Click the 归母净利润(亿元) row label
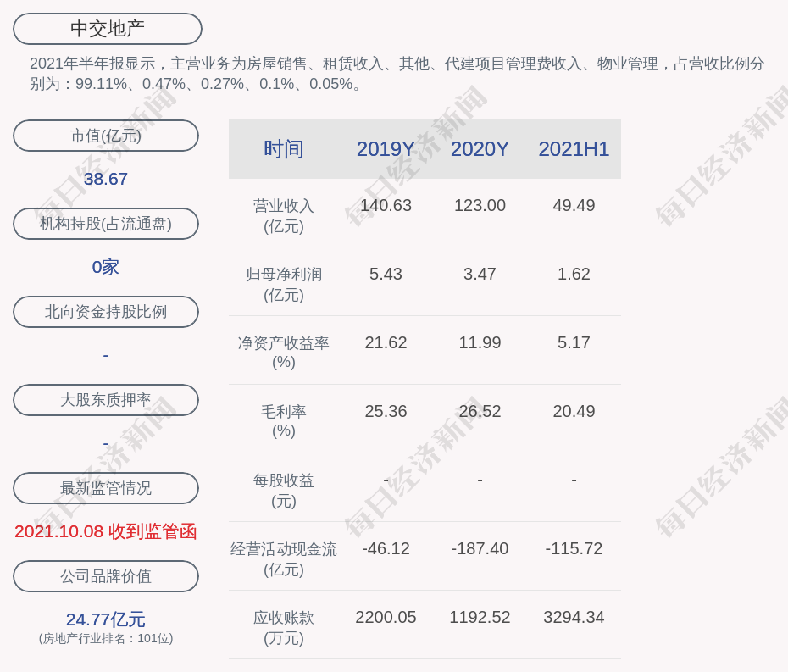Screen dimensions: 788x672 click(x=284, y=285)
